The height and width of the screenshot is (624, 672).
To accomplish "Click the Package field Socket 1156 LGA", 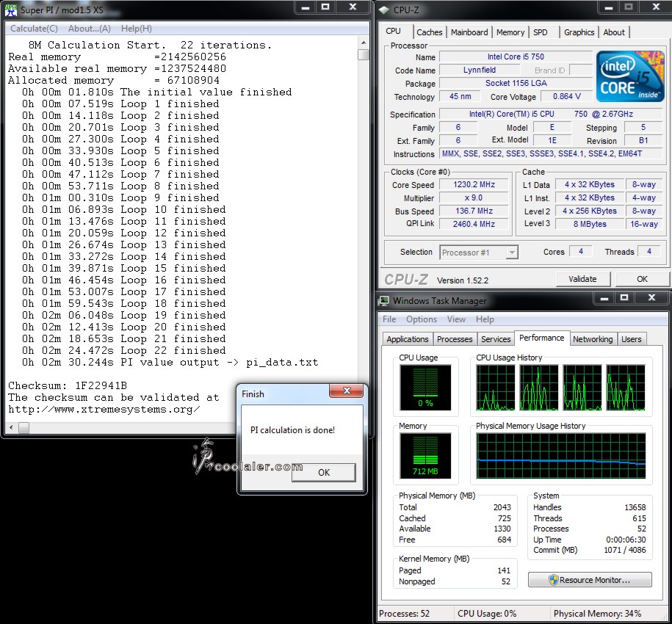I will (x=516, y=83).
